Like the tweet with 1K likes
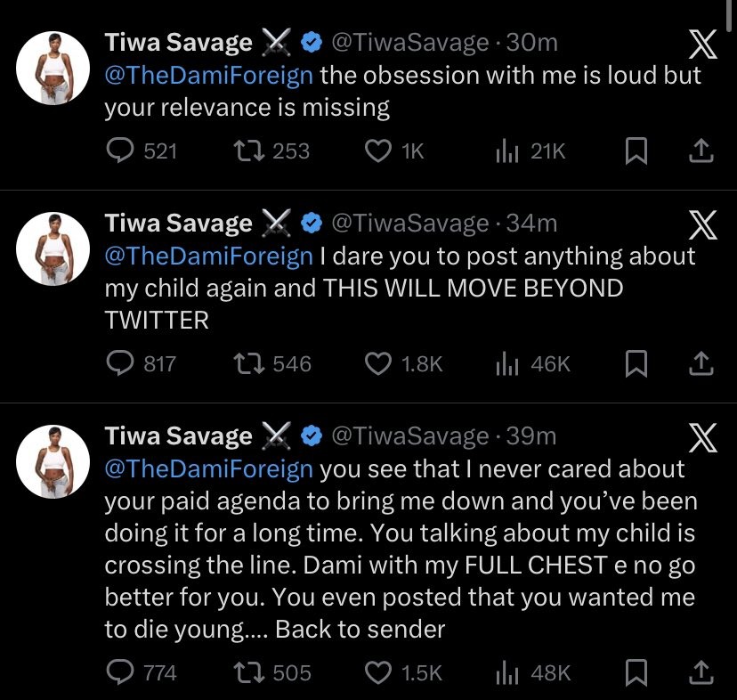The image size is (737, 700). click(x=380, y=152)
